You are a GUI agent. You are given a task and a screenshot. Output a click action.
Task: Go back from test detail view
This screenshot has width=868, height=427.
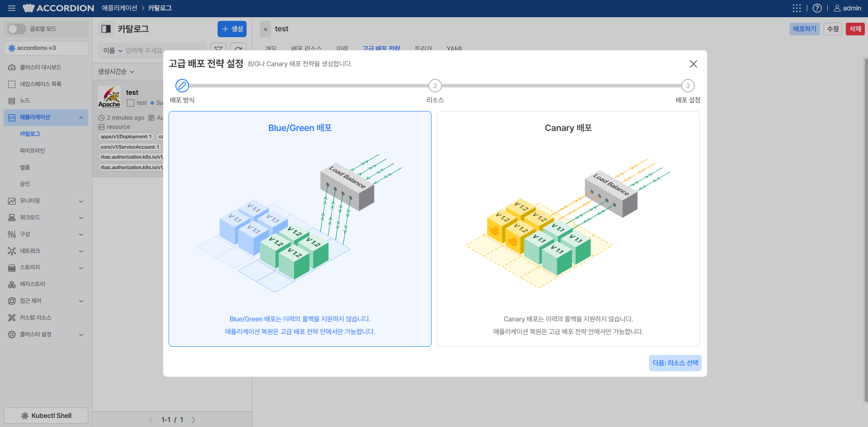[266, 29]
